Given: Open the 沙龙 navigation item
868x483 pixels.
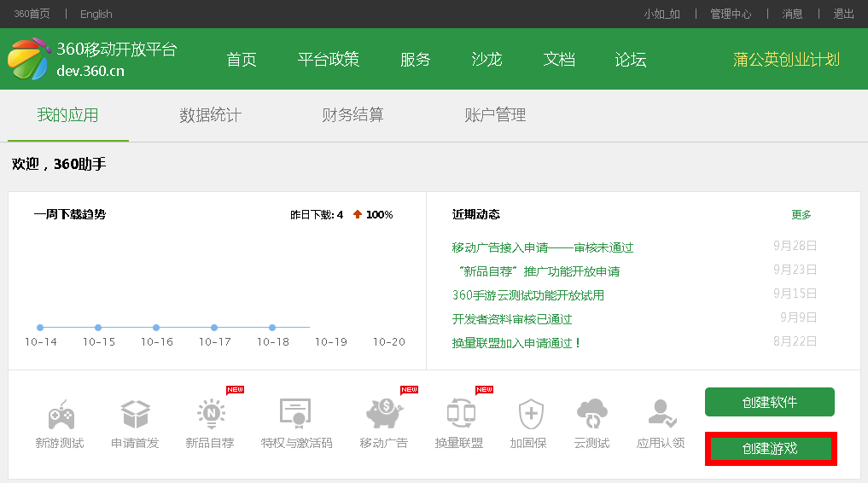Looking at the screenshot, I should coord(486,59).
